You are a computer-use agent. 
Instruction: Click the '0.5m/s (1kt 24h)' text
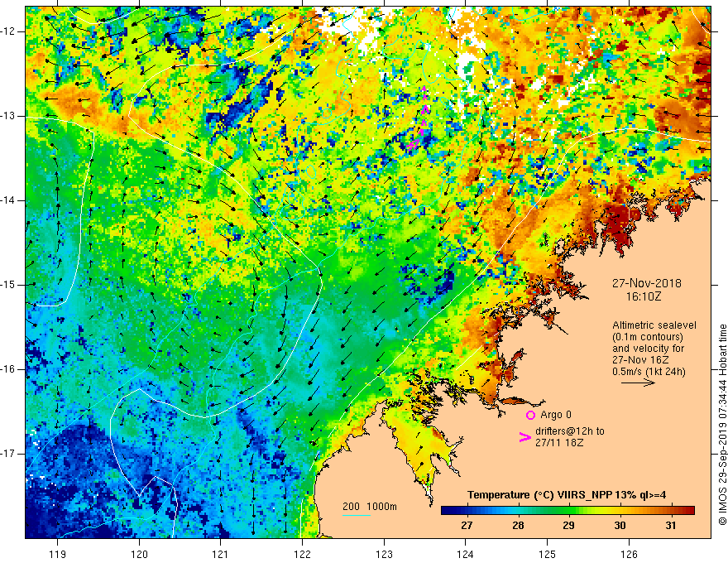point(649,372)
